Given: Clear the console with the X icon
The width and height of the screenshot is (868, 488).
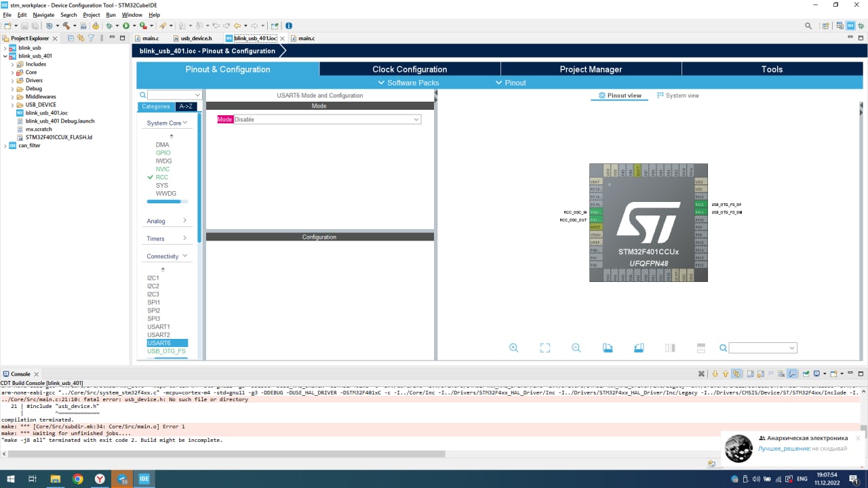Looking at the screenshot, I should click(x=702, y=373).
